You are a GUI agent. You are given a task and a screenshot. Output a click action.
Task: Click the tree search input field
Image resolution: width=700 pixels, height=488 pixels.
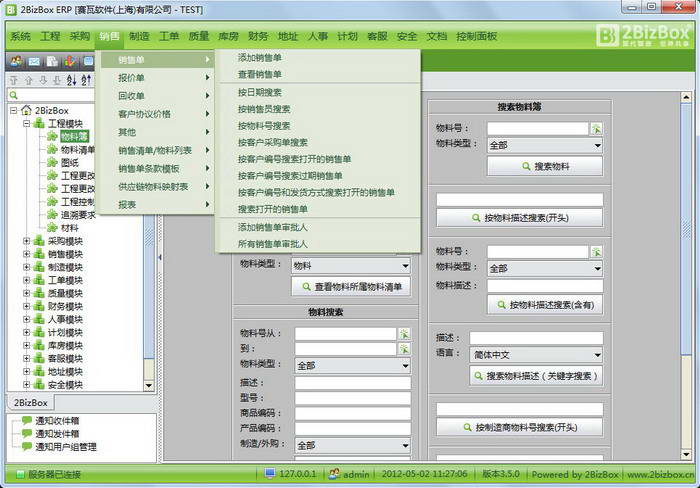(51, 95)
